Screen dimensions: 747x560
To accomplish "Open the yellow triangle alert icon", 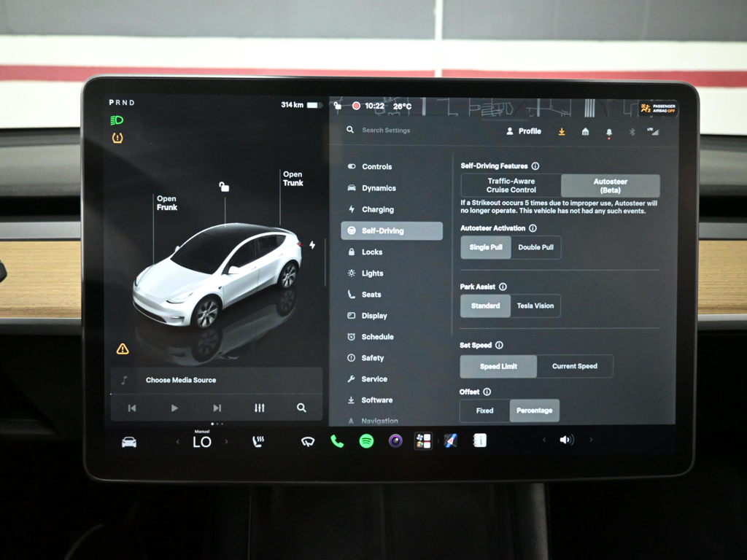I will 123,349.
